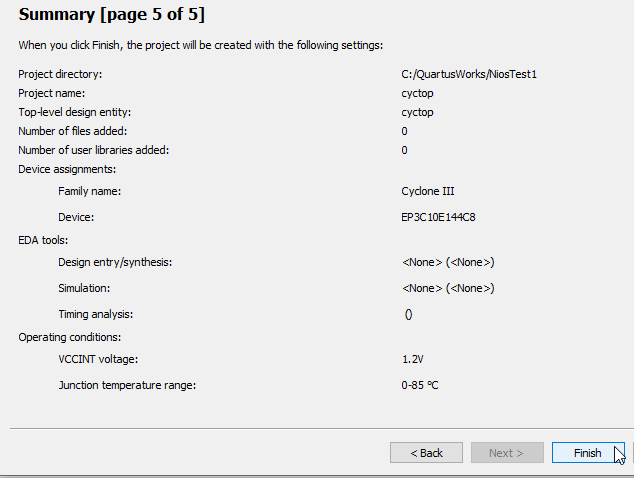Select the Summary page 5 of 5 heading

pyautogui.click(x=112, y=15)
